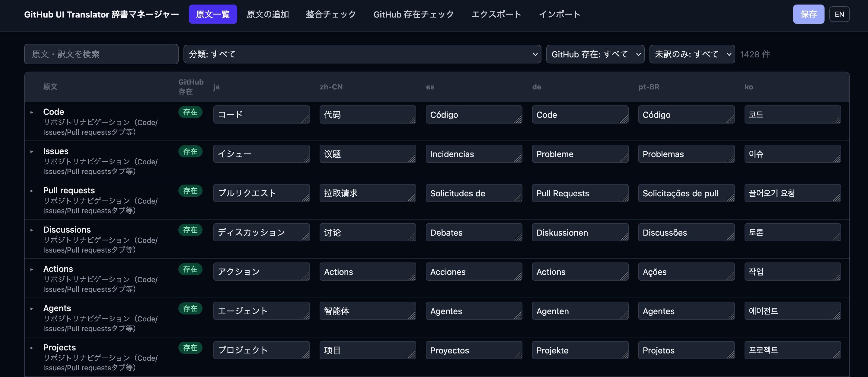The height and width of the screenshot is (377, 868).
Task: Edit the German field Diskussionen
Action: (580, 232)
